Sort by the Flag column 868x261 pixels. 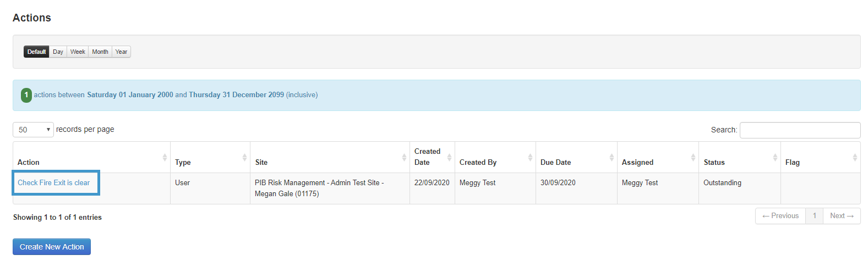(x=821, y=157)
